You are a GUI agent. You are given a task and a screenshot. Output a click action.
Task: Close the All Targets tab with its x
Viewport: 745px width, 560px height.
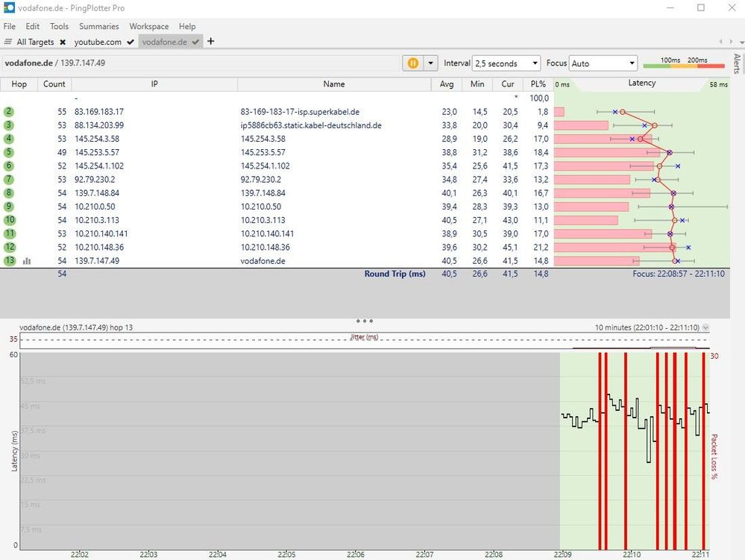(62, 43)
